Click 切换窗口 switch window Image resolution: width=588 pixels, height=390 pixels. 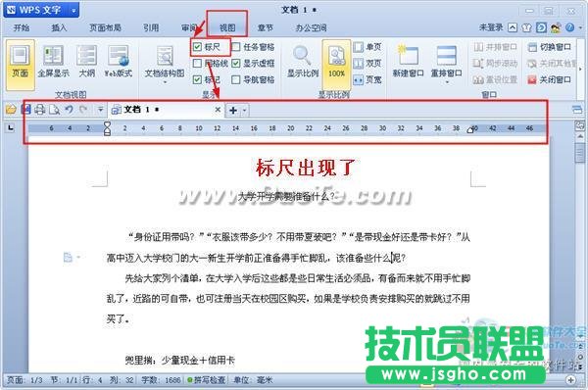(x=550, y=47)
